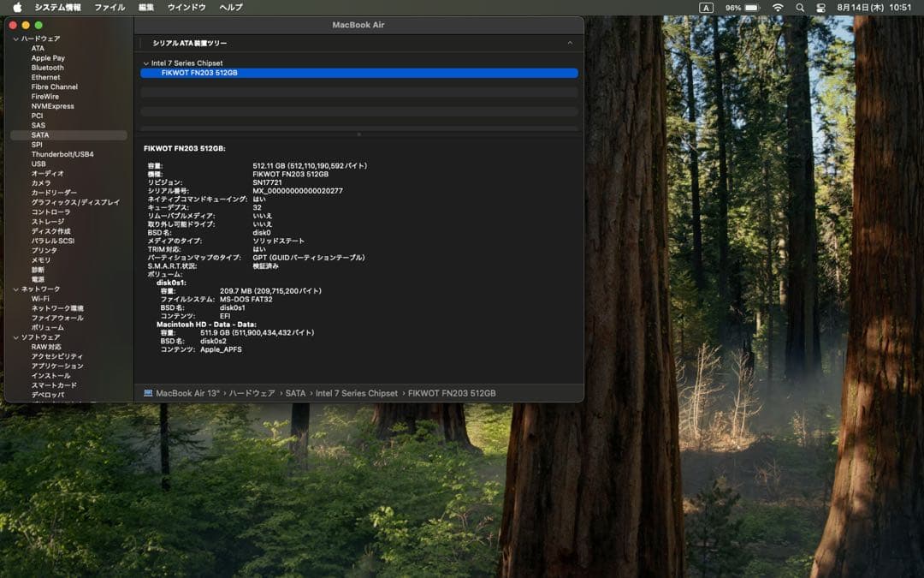Select the FIKWOT FN203 512GB device row
This screenshot has height=578, width=924.
(x=359, y=73)
